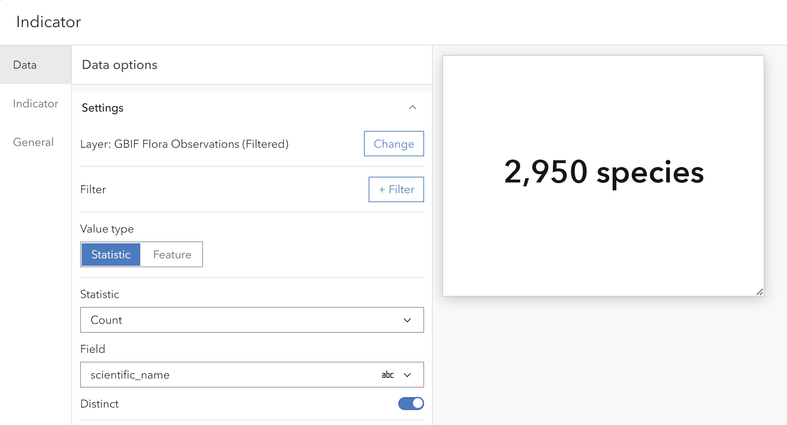787x425 pixels.
Task: Click the Indicator window title
Action: pos(49,21)
